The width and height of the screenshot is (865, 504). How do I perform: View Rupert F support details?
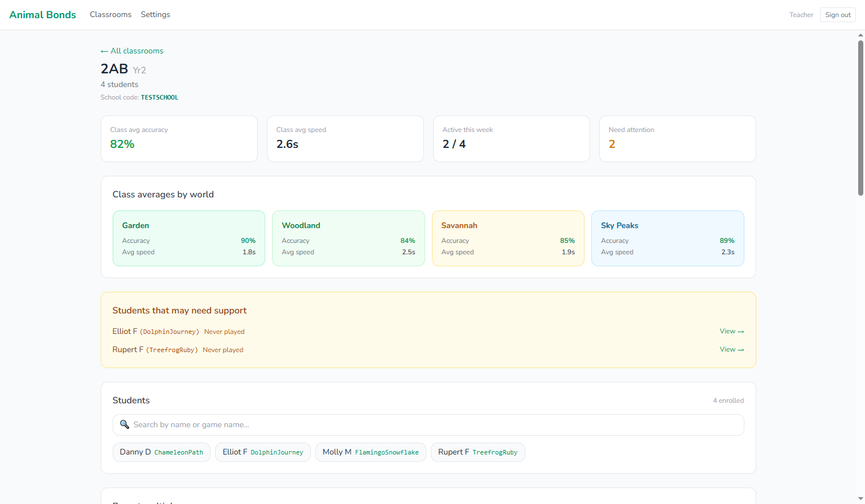tap(731, 350)
